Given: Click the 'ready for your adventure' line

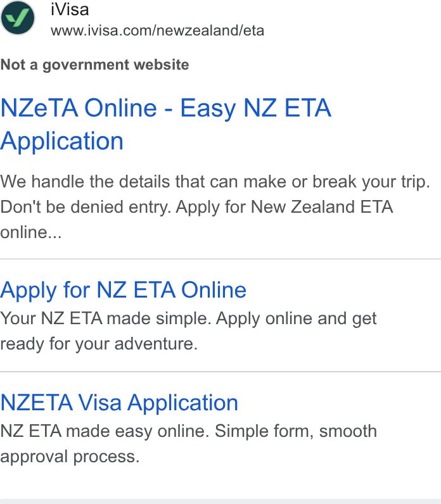Looking at the screenshot, I should 99,344.
